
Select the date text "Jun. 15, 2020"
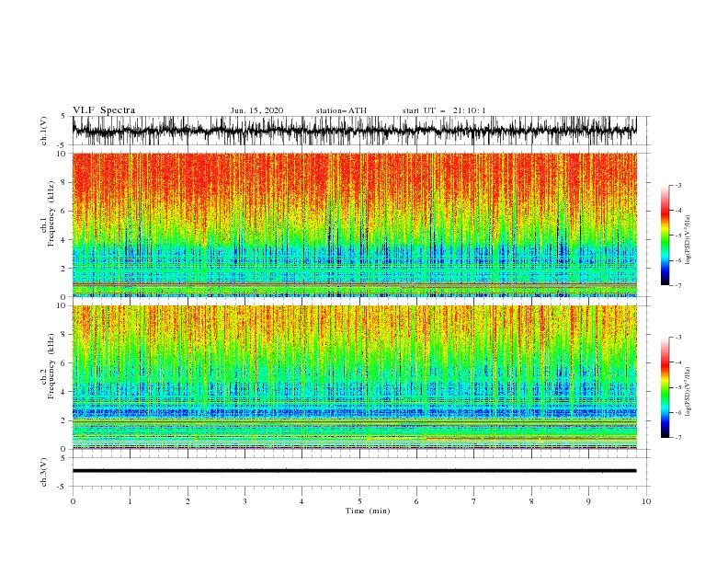coord(256,110)
